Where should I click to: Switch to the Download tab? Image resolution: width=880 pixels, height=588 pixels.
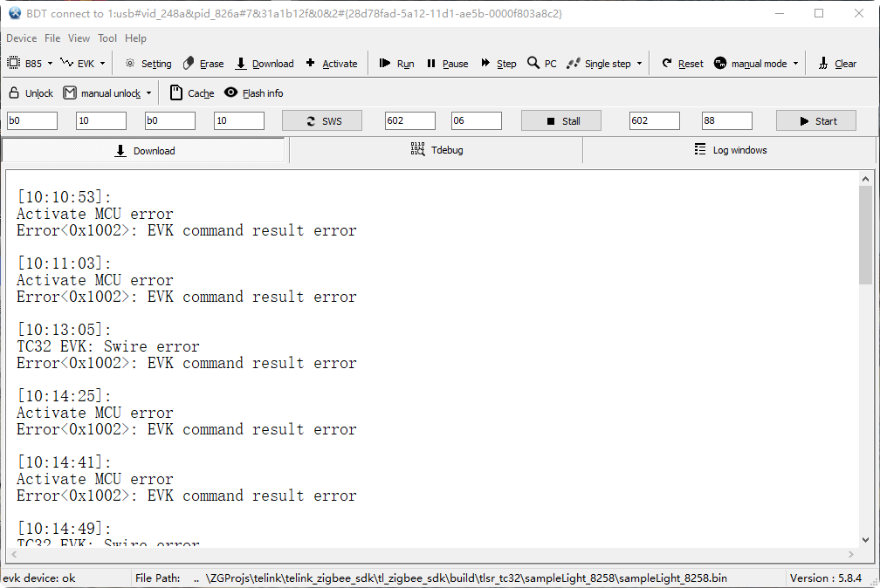pos(144,150)
